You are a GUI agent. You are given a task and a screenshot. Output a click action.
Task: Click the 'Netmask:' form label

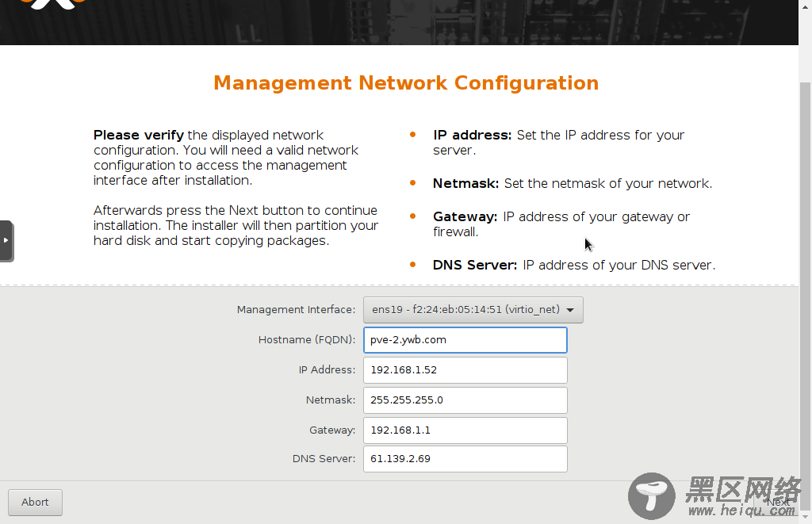(331, 400)
